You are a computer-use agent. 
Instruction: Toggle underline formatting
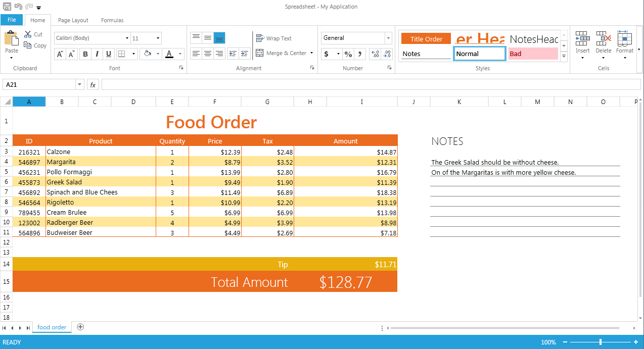coord(109,54)
